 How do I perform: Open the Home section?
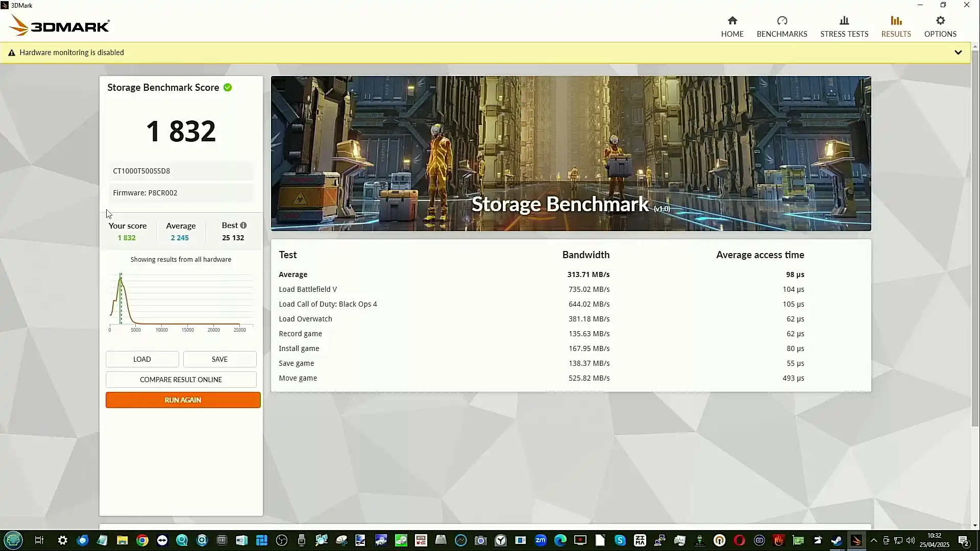732,27
